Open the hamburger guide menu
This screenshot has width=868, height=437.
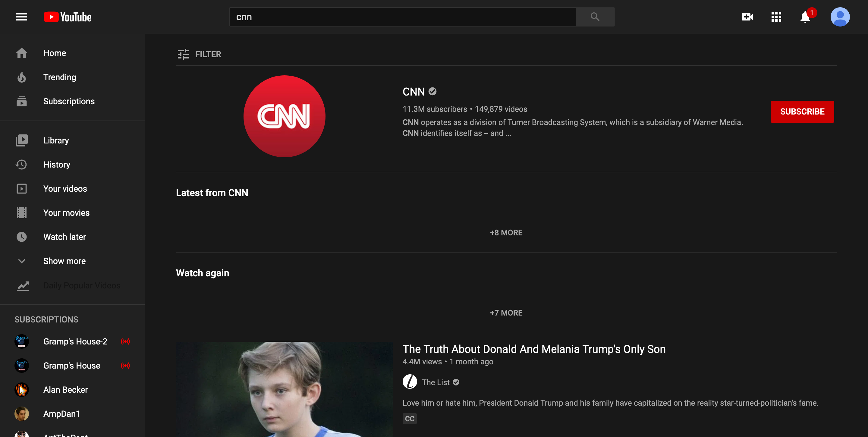click(x=22, y=17)
